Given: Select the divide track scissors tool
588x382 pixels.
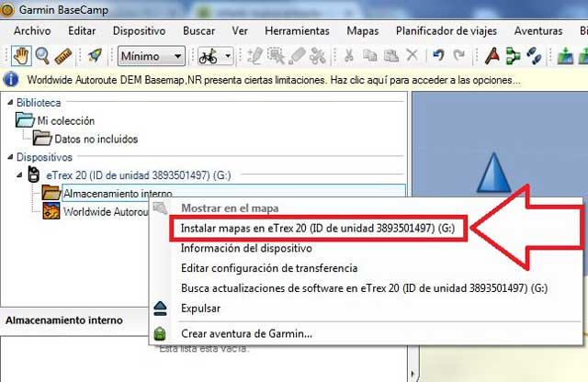Looking at the screenshot, I should coord(317,56).
